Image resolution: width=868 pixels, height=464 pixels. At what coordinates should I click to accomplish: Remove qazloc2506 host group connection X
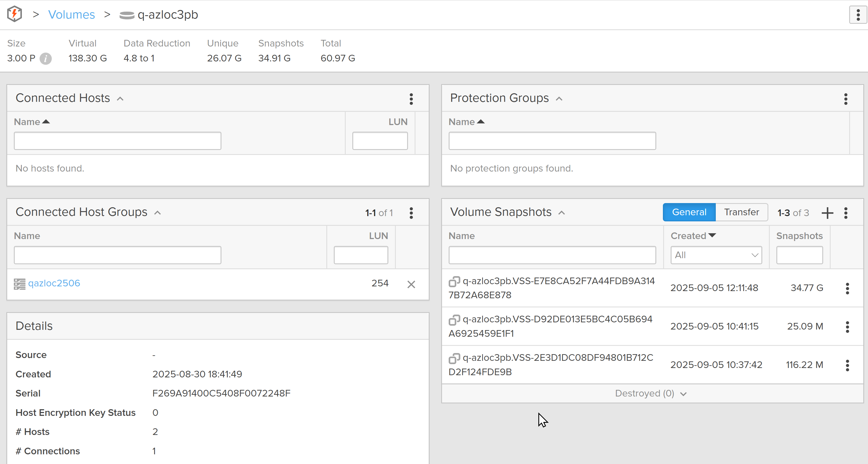coord(411,284)
